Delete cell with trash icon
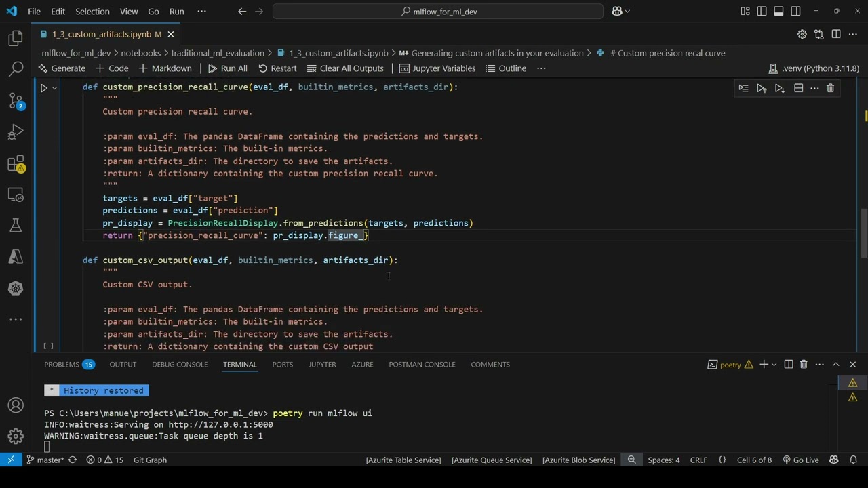 (830, 88)
